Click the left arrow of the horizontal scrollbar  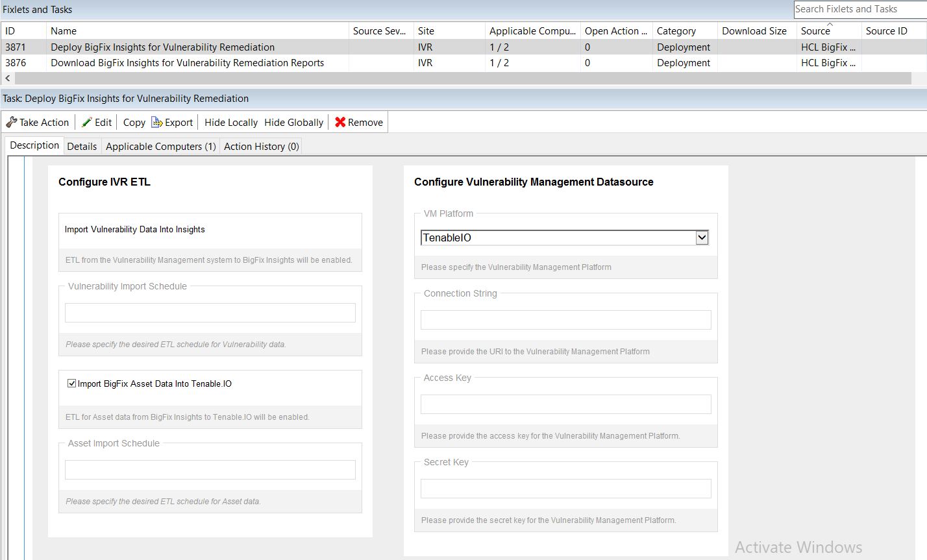point(7,78)
